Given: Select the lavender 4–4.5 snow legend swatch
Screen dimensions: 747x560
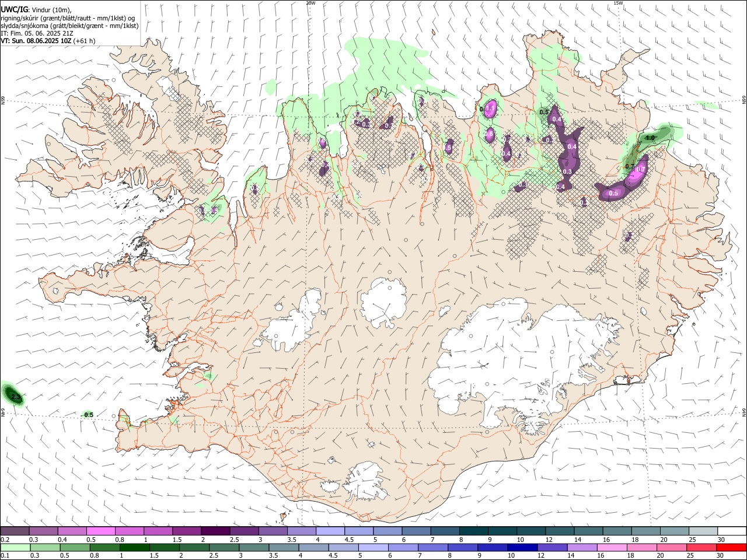Looking at the screenshot, I should click(x=330, y=531).
